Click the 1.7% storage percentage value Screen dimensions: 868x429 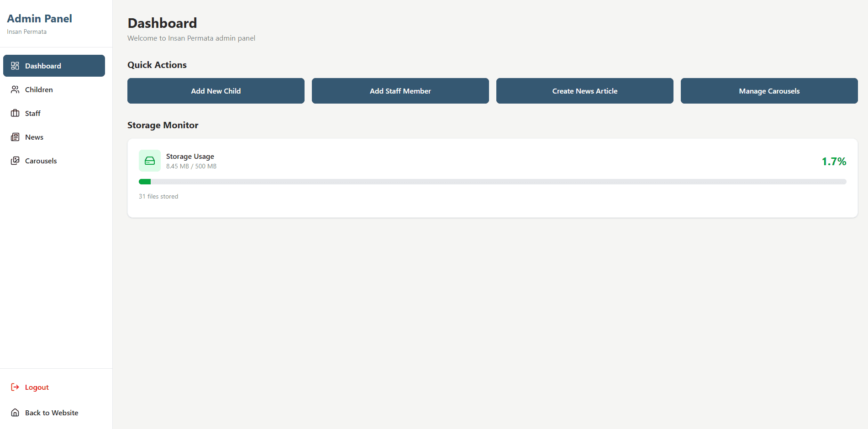[x=834, y=162]
